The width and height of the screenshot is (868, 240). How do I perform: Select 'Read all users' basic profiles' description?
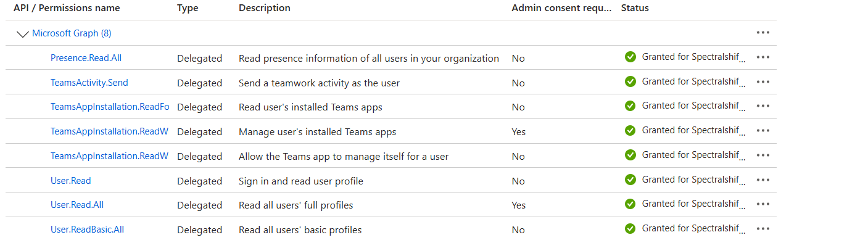[x=300, y=230]
